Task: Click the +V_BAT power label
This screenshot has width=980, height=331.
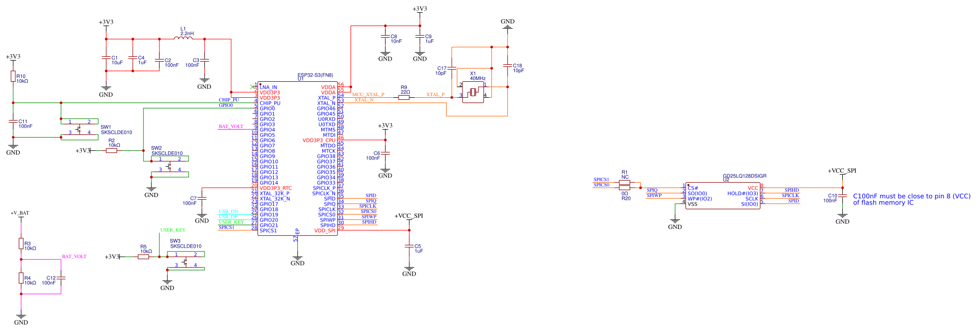Action: (x=20, y=213)
